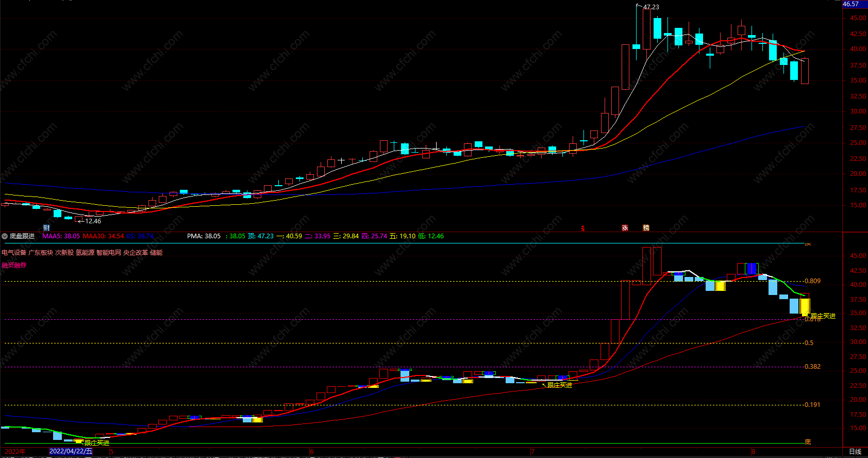Click the 跟庄买进 signal at the latest candle
This screenshot has width=868, height=458.
tap(823, 316)
